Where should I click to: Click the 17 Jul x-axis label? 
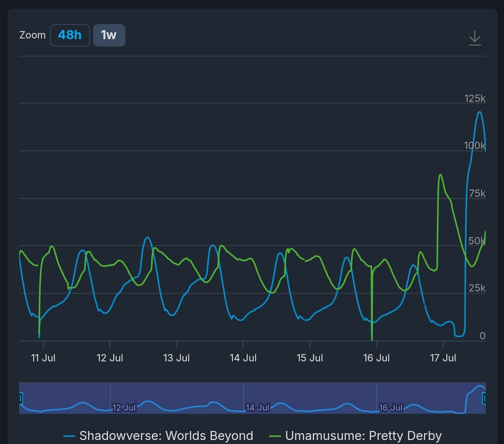(443, 358)
